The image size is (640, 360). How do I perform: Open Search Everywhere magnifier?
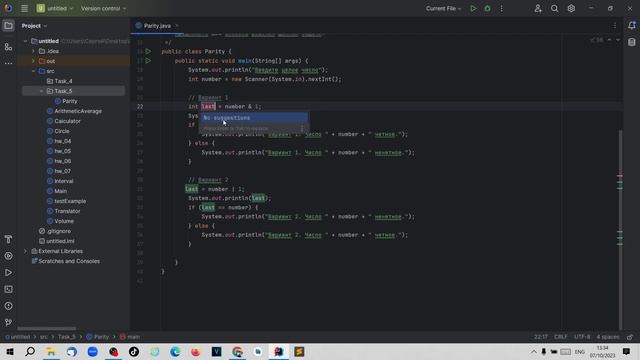pos(554,8)
